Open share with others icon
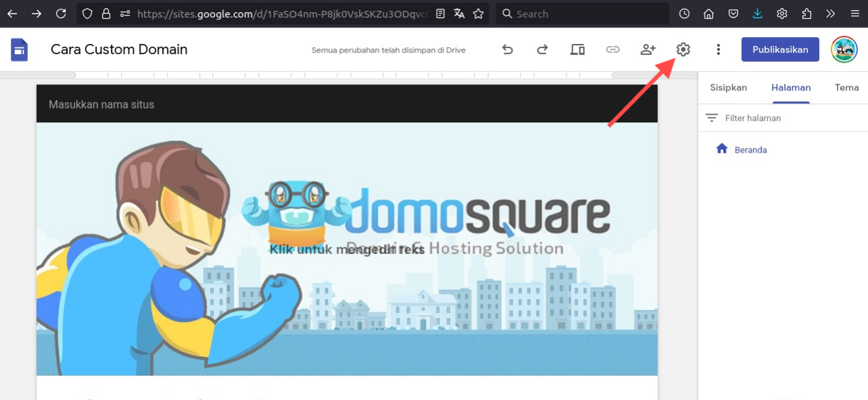Viewport: 868px width, 400px height. (648, 49)
